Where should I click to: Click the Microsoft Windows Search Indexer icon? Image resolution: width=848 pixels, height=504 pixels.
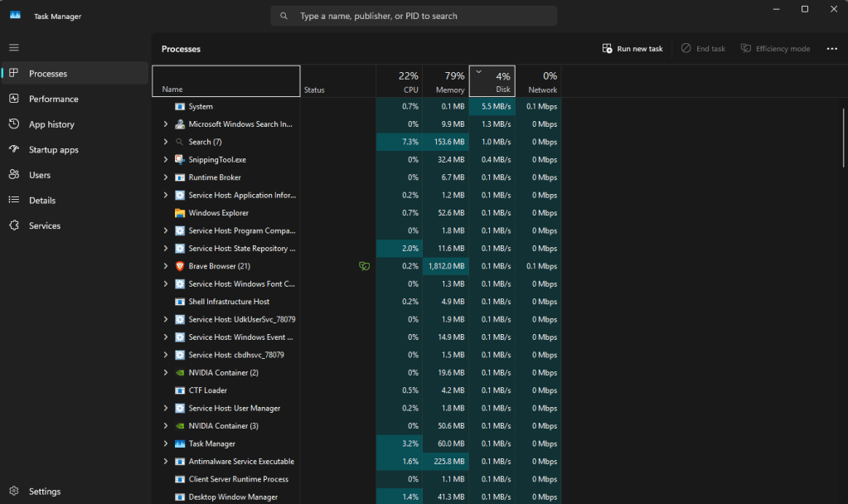[x=180, y=124]
